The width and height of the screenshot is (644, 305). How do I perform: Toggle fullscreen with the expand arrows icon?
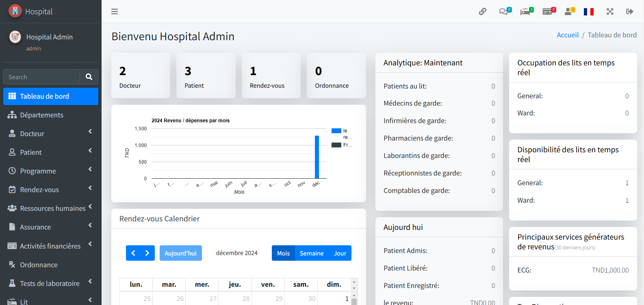click(610, 11)
